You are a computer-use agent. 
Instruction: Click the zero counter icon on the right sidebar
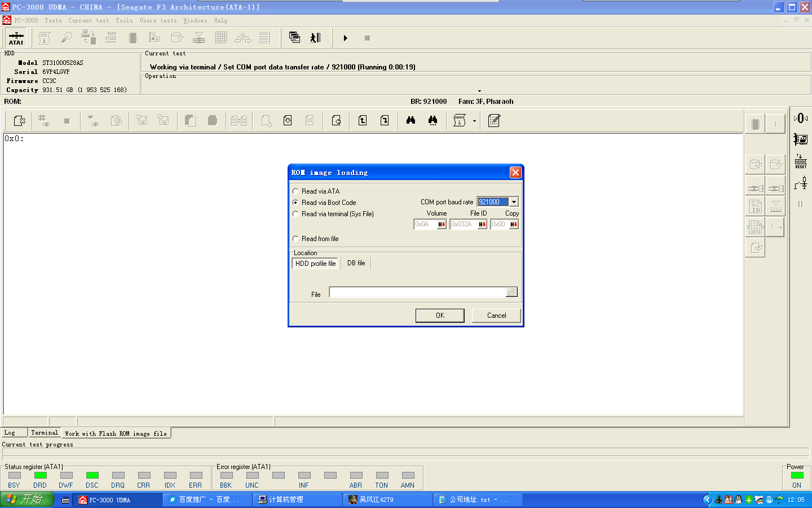(801, 118)
